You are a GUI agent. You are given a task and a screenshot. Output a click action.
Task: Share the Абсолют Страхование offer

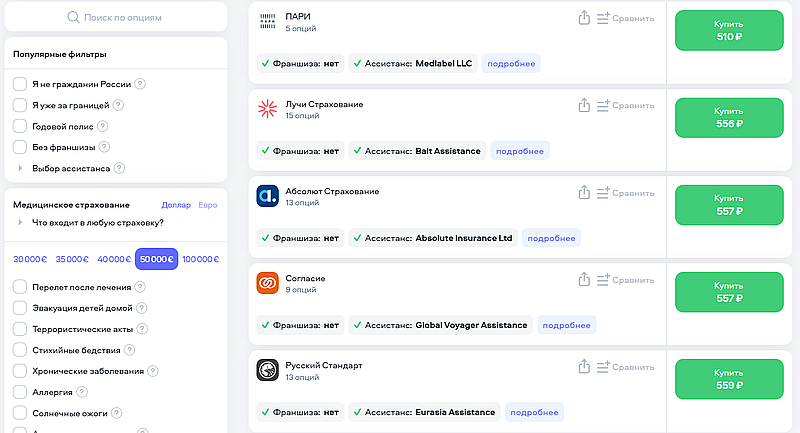coord(584,192)
